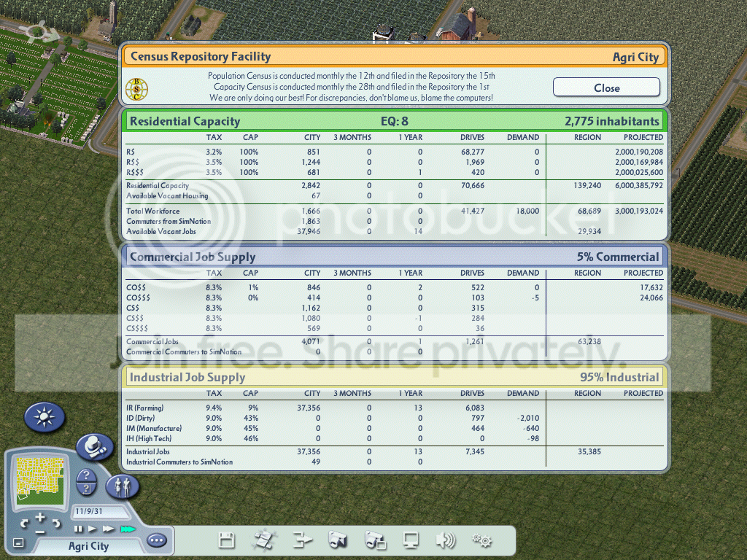Click the city minimap
747x560 pixels.
[39, 481]
